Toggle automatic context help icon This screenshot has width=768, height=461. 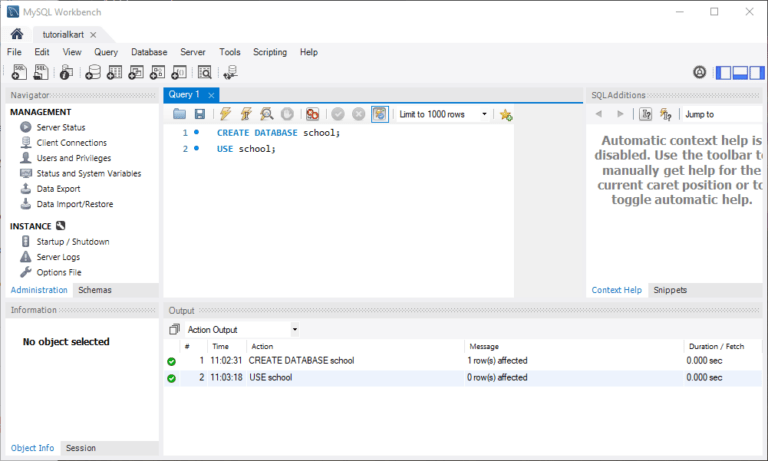pyautogui.click(x=665, y=114)
